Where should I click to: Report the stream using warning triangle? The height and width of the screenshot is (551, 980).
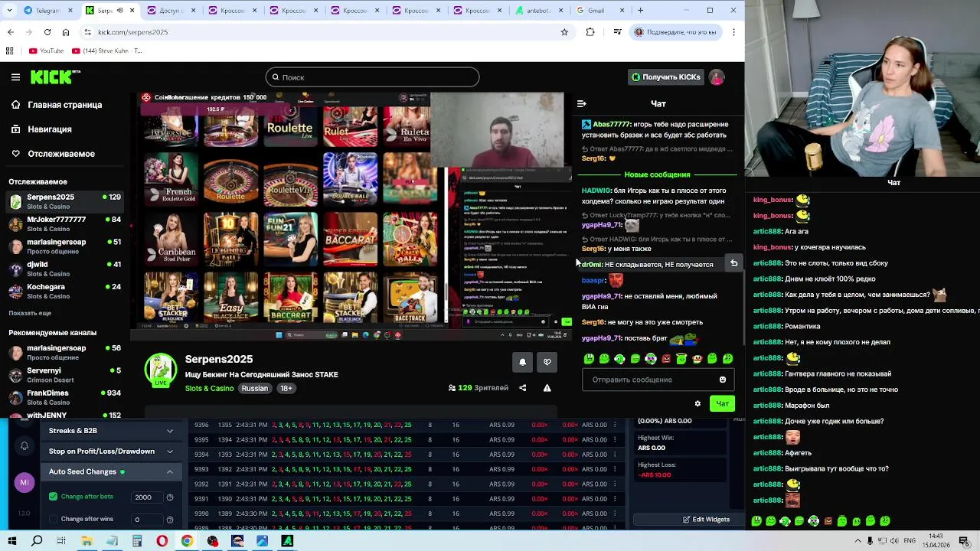pyautogui.click(x=547, y=388)
